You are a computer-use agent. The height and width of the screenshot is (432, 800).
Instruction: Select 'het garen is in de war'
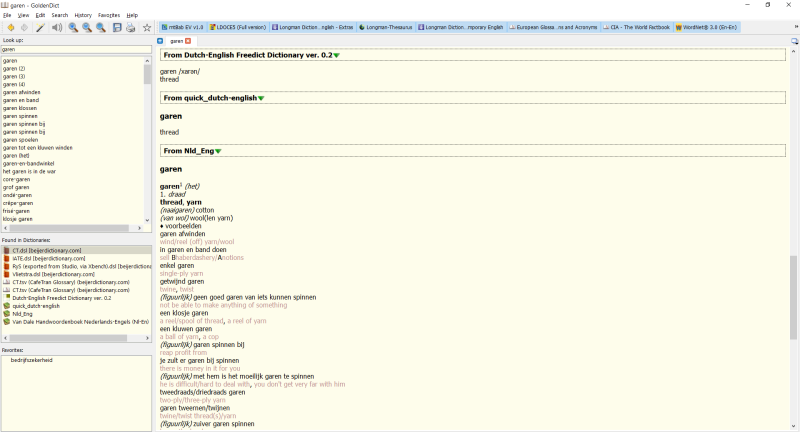30,171
